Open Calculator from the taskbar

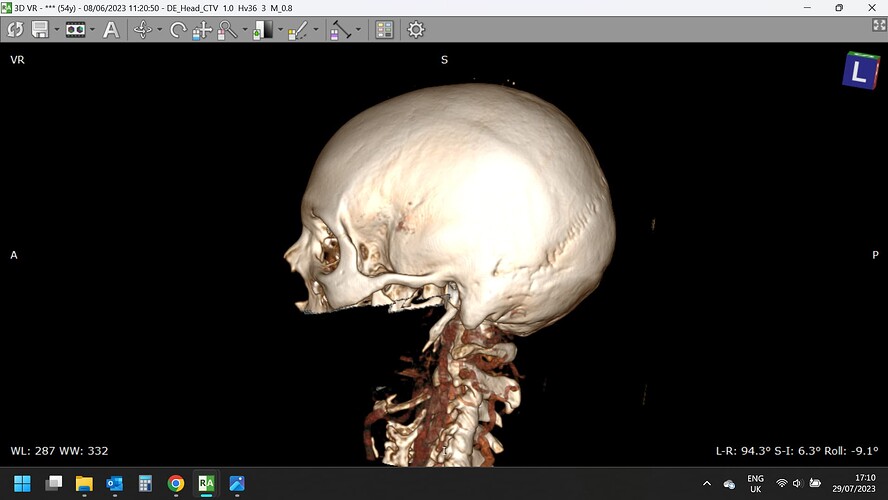(145, 484)
